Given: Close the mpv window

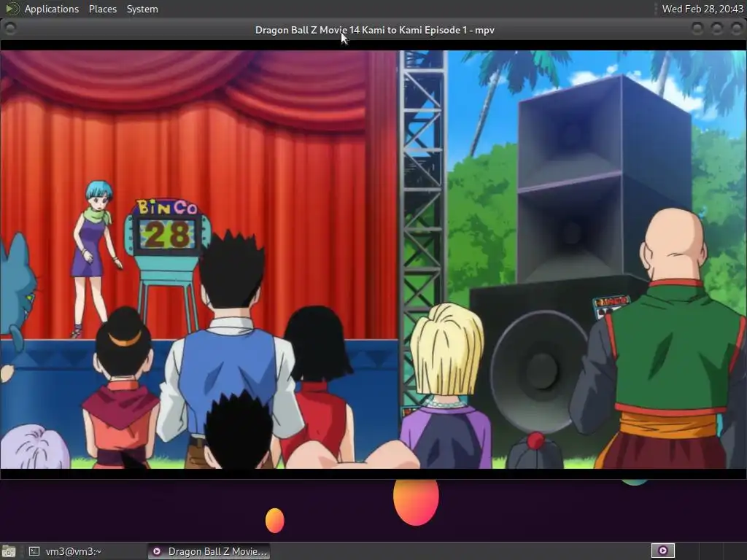Looking at the screenshot, I should point(737,28).
